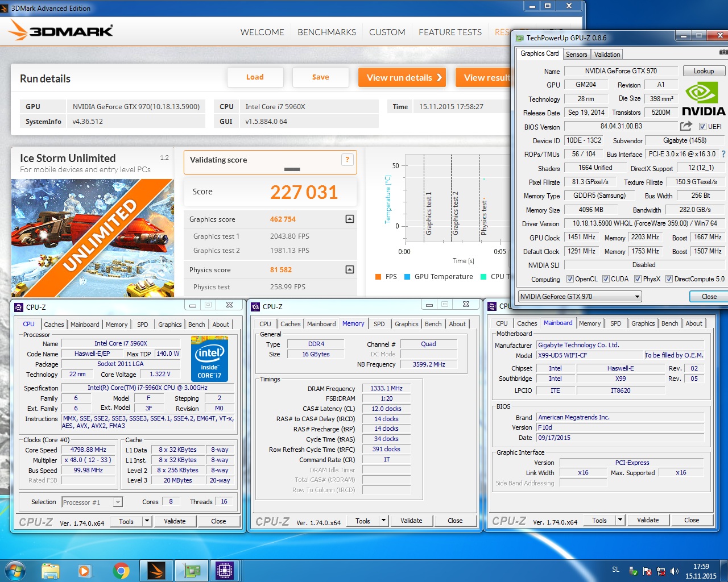Click the GPU-Z camera screenshot icon
The image size is (728, 582).
(x=723, y=52)
